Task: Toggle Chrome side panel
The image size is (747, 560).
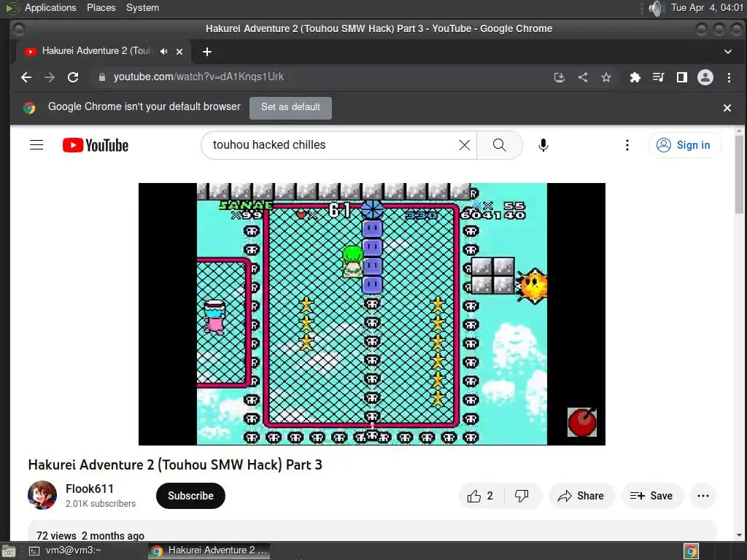Action: [x=682, y=77]
